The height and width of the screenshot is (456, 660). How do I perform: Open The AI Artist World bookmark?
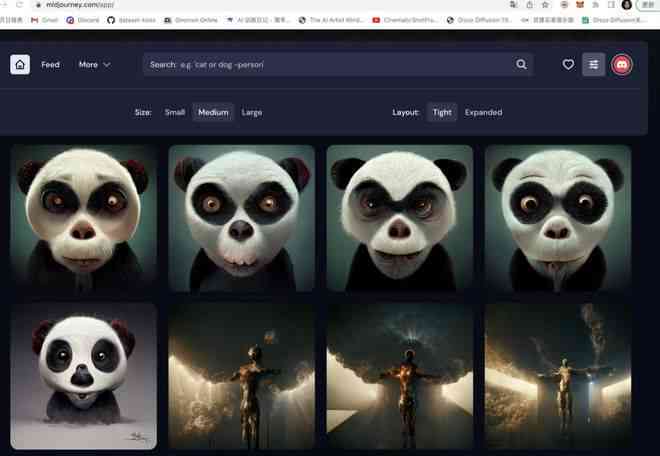tap(332, 20)
